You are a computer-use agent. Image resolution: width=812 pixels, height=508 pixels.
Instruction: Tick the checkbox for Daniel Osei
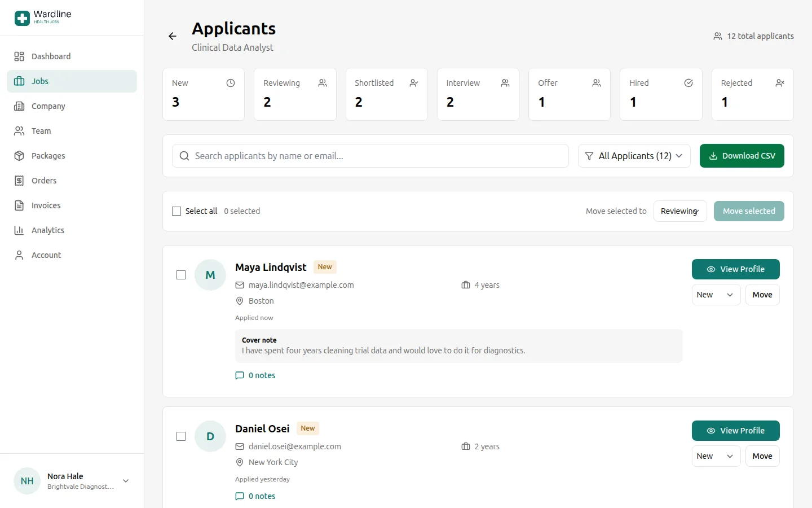click(x=181, y=436)
